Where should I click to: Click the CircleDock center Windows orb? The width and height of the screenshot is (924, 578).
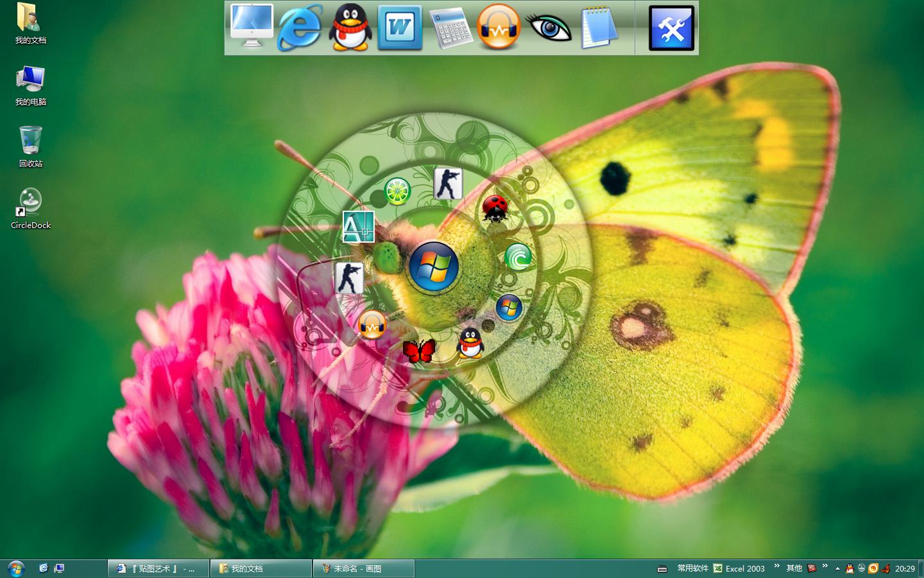434,267
